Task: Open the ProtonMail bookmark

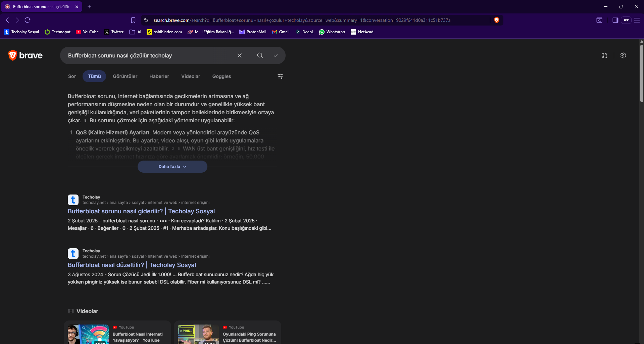Action: point(253,32)
